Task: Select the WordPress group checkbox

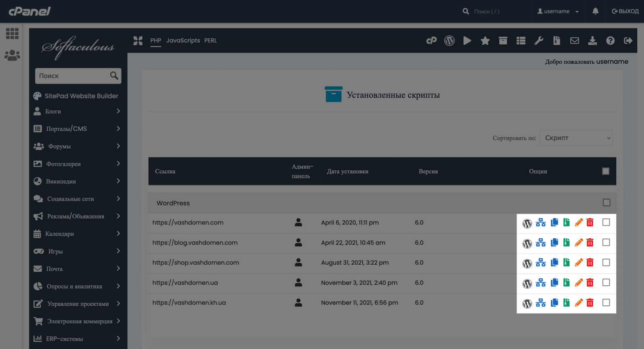Action: point(606,203)
